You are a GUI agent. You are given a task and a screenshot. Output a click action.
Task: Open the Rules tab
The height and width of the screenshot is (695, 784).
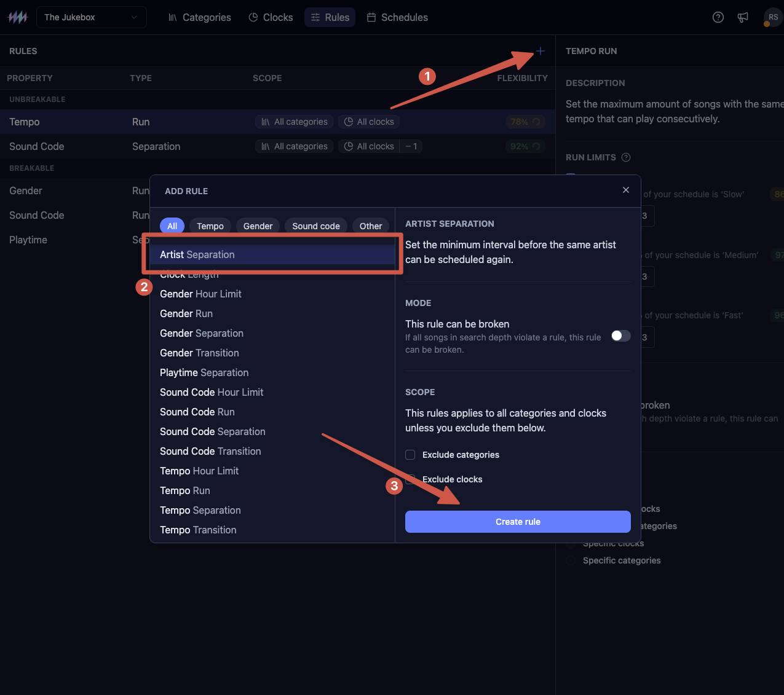330,17
